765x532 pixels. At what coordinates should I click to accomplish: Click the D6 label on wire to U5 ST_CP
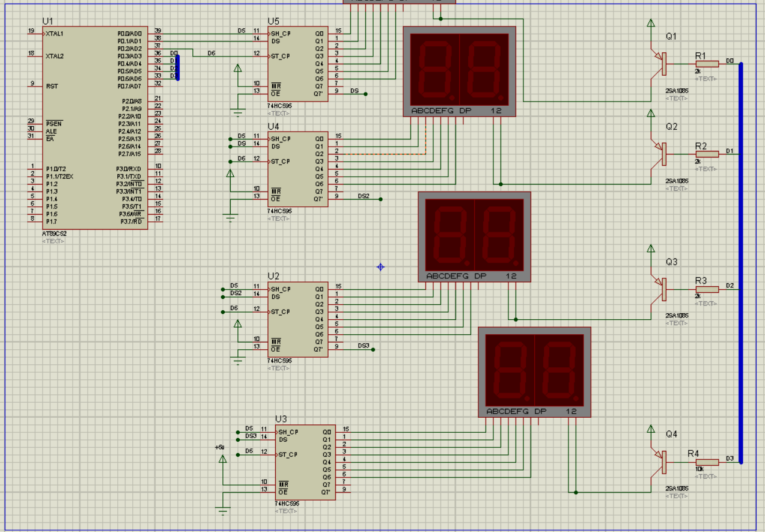212,53
